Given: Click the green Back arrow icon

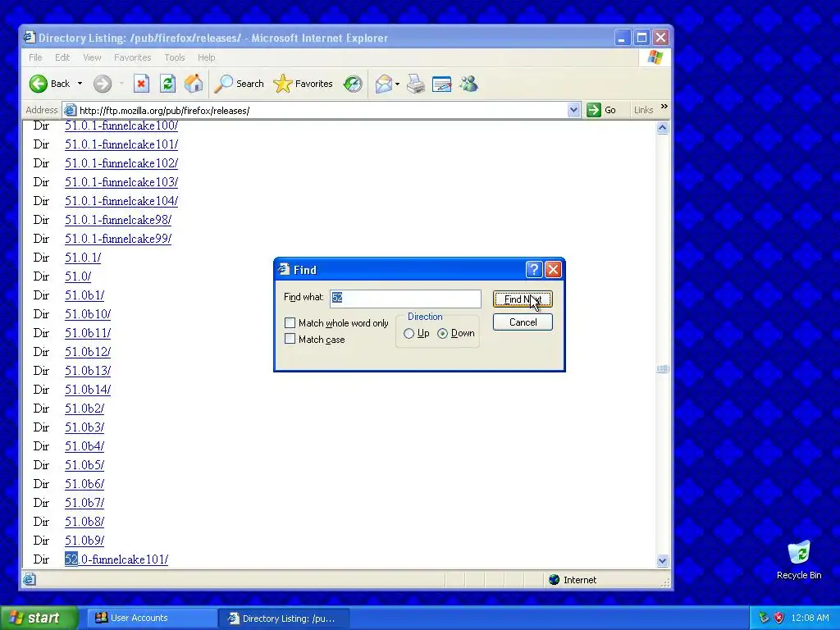Looking at the screenshot, I should 39,84.
